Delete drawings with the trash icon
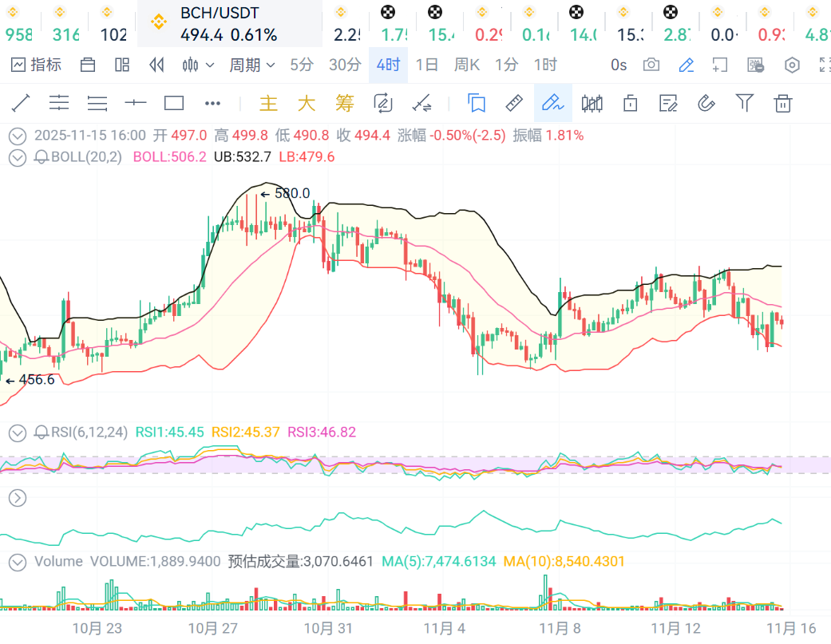The width and height of the screenshot is (831, 644). [x=783, y=103]
